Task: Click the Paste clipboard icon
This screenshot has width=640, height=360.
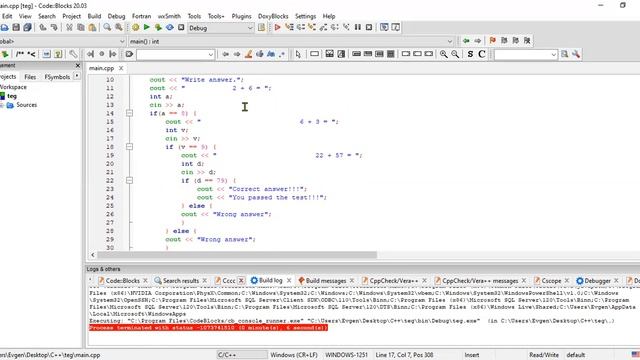Action: pyautogui.click(x=92, y=27)
